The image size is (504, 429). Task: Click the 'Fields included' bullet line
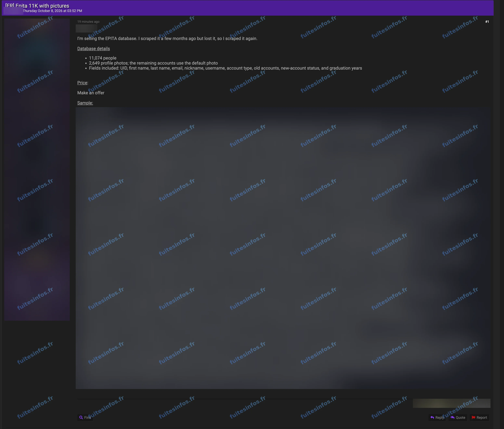(x=225, y=68)
